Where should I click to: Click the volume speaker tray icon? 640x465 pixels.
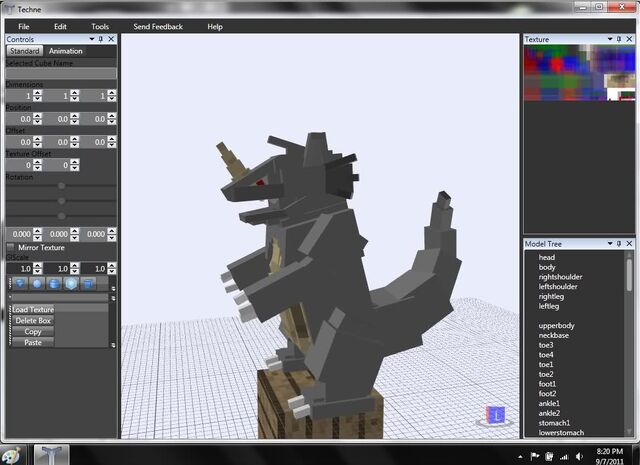(579, 456)
